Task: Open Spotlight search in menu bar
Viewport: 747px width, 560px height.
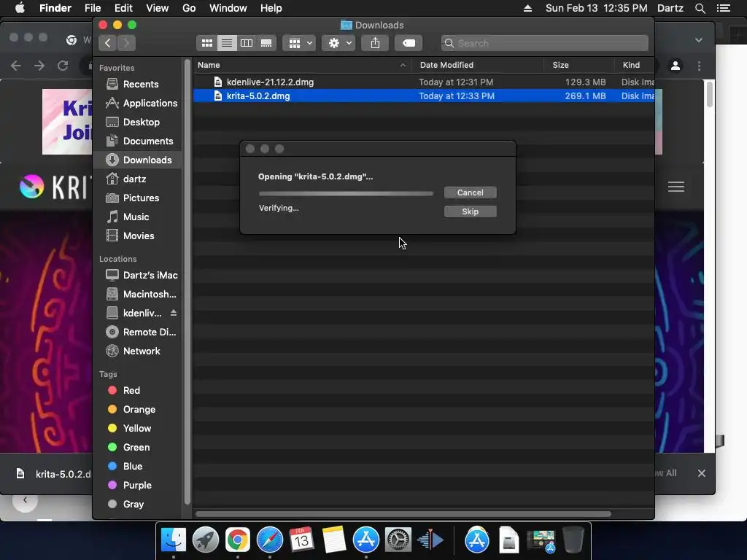Action: coord(700,8)
